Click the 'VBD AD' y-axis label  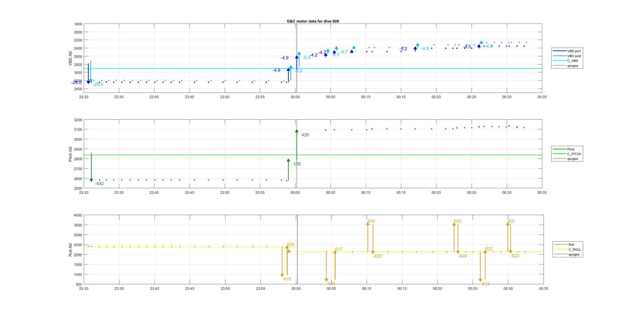[71, 58]
